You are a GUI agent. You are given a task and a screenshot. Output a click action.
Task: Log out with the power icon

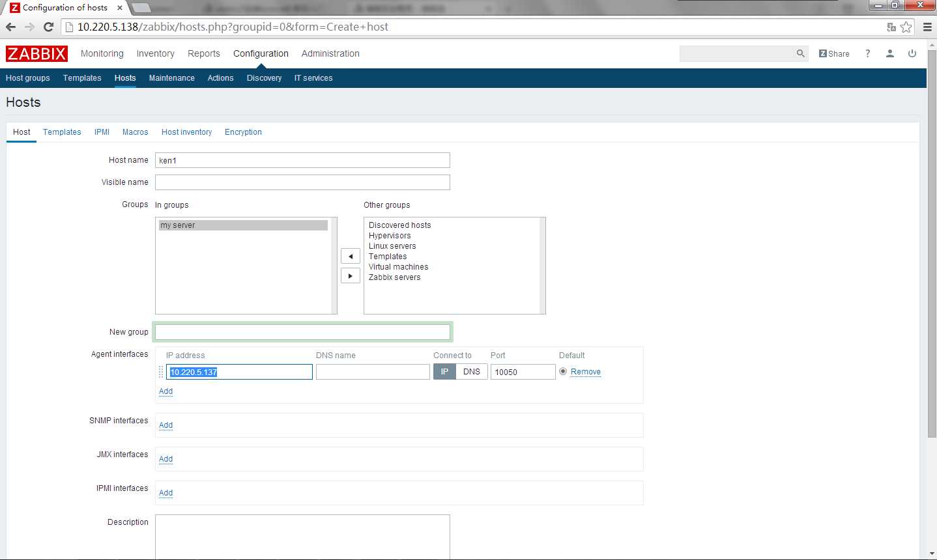pos(912,53)
